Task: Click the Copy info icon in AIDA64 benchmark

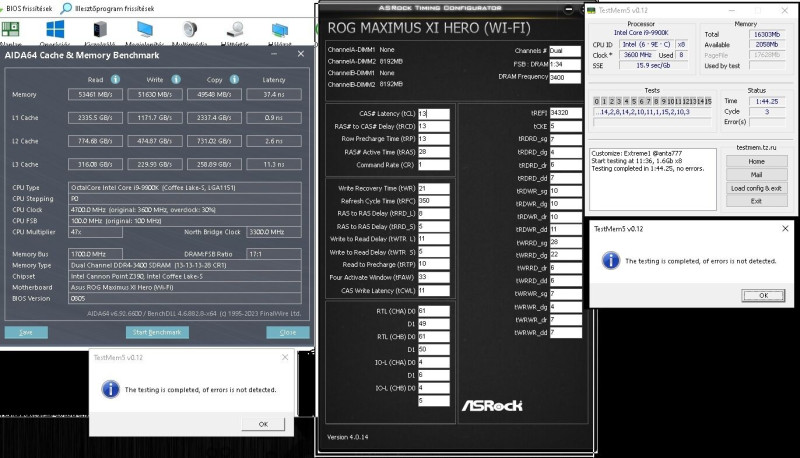Action: (234, 79)
